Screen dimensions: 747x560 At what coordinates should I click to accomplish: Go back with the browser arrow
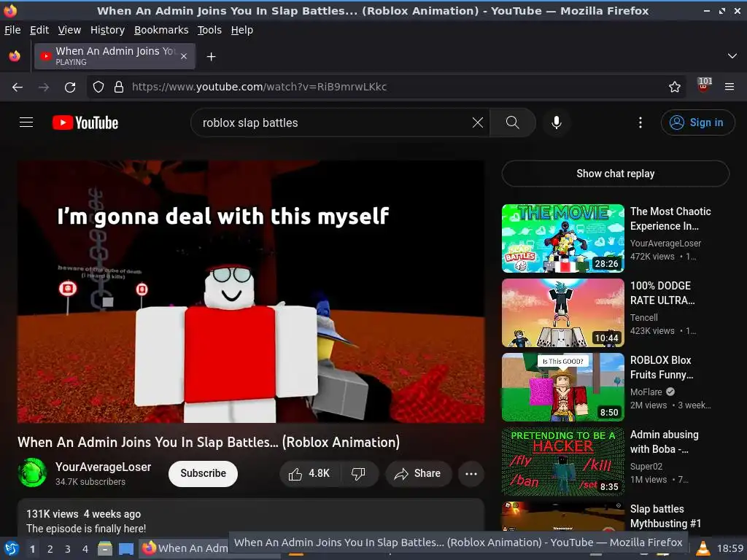tap(18, 87)
